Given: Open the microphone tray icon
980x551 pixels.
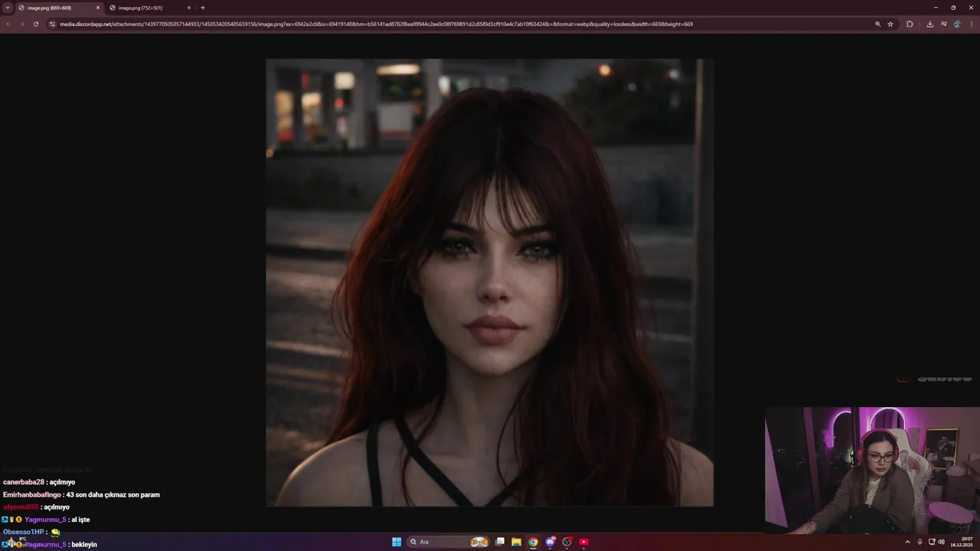Looking at the screenshot, I should click(x=920, y=542).
